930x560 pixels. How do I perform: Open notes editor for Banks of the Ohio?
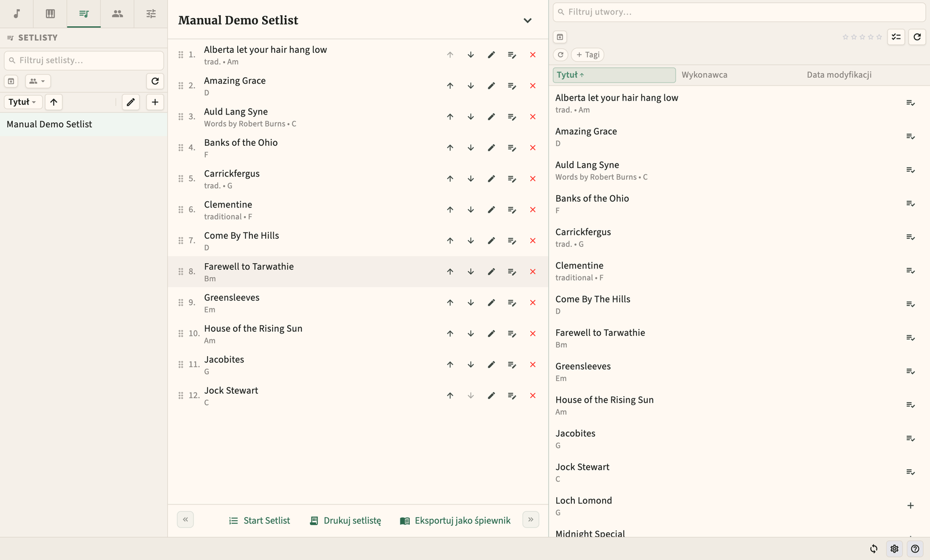512,148
